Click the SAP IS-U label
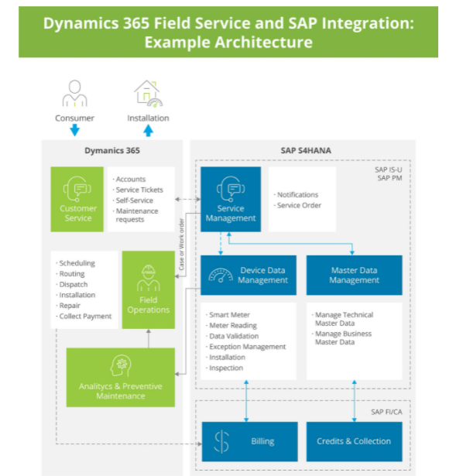The image size is (470, 476). click(389, 170)
